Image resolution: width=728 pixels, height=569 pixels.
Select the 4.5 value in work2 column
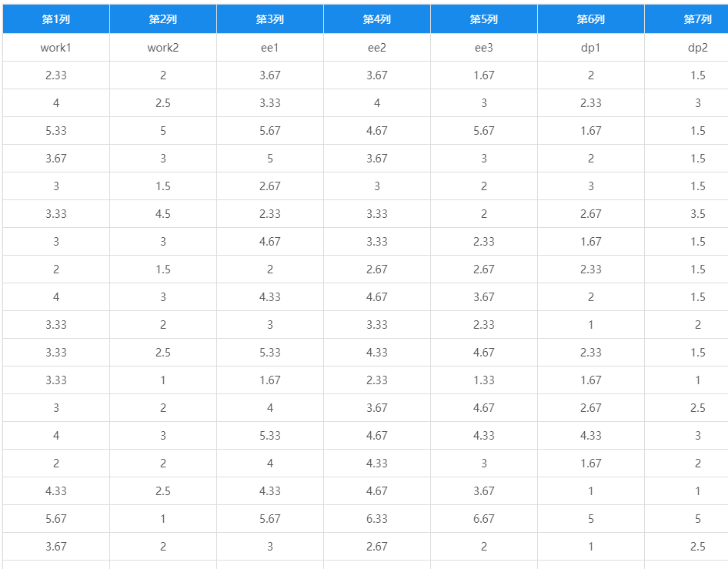163,214
